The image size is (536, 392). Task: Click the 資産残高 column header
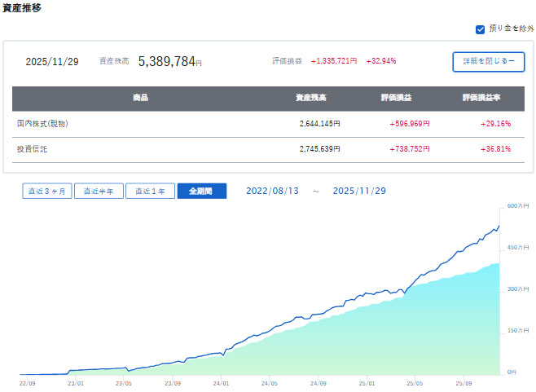coord(311,98)
